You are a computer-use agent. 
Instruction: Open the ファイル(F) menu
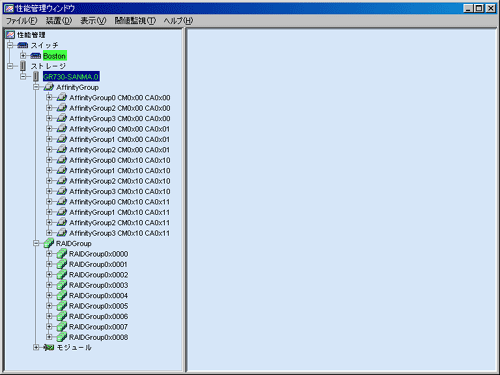pyautogui.click(x=22, y=21)
